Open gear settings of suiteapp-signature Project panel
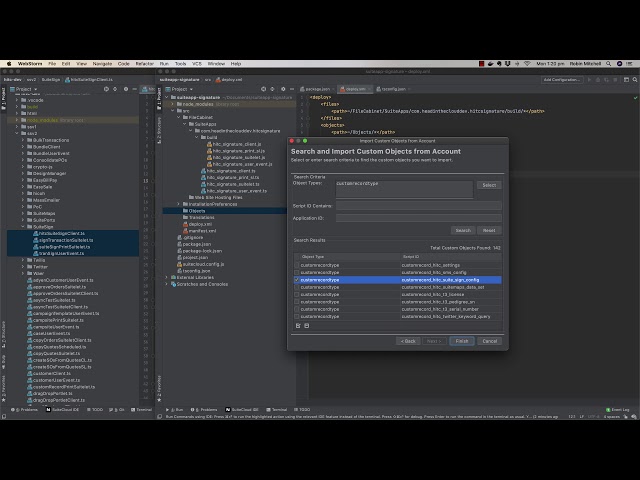This screenshot has height=480, width=640. [283, 89]
